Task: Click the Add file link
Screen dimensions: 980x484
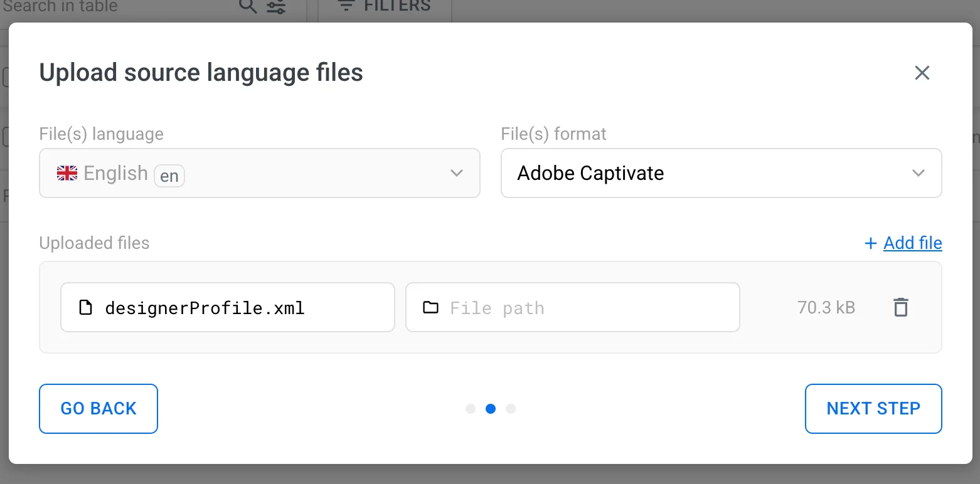Action: click(x=912, y=243)
